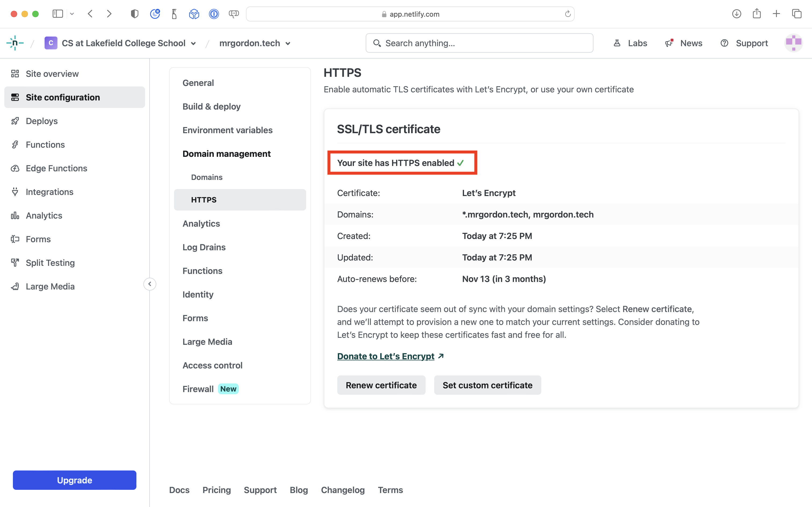Image resolution: width=812 pixels, height=507 pixels.
Task: Open the Functions section icon
Action: tap(16, 144)
